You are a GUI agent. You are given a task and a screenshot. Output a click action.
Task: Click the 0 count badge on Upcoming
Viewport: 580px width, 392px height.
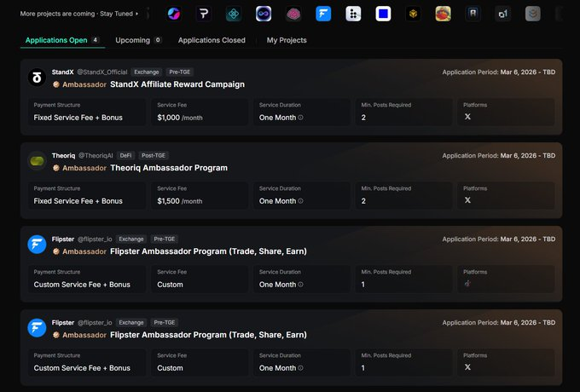pos(158,40)
